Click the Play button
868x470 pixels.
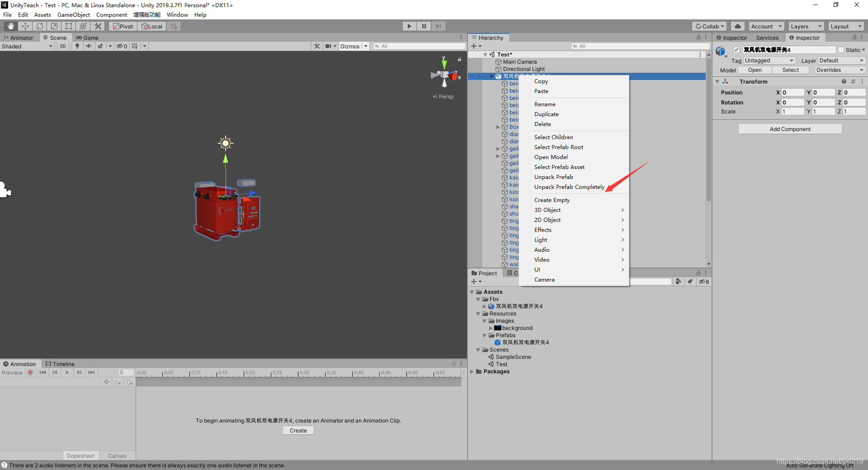(x=409, y=26)
